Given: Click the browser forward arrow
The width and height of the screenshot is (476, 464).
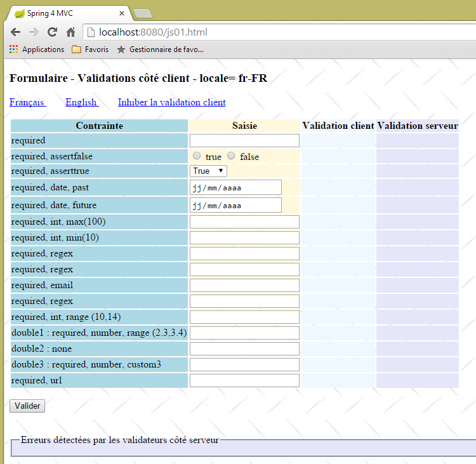Looking at the screenshot, I should pos(34,32).
